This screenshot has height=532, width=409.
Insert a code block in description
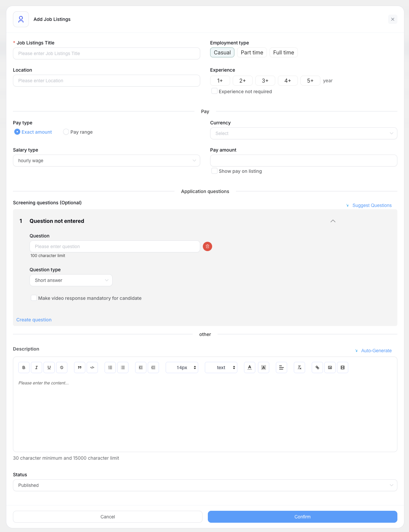(x=92, y=367)
